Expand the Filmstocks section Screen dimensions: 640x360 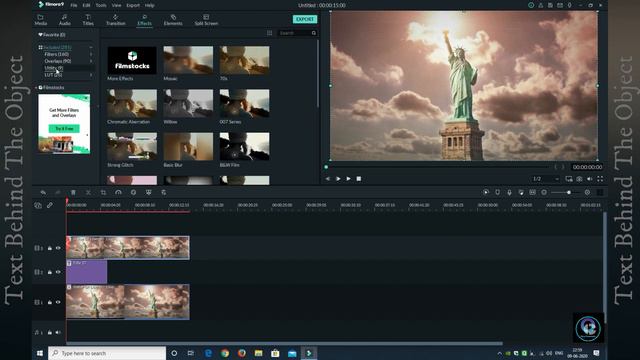pyautogui.click(x=36, y=87)
